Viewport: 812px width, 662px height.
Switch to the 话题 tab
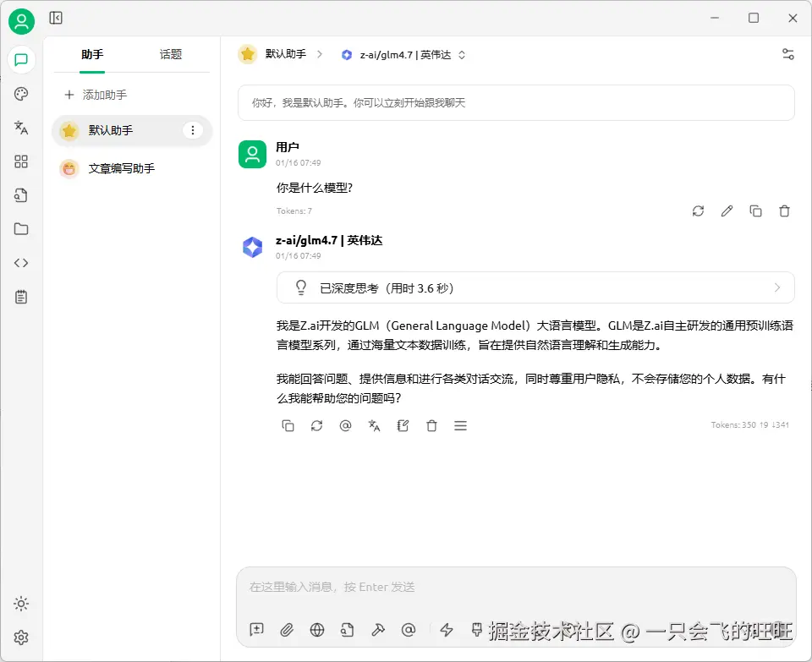[x=170, y=54]
